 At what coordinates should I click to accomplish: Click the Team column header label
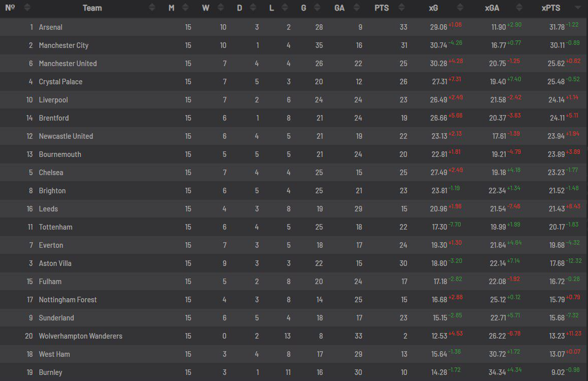point(92,8)
